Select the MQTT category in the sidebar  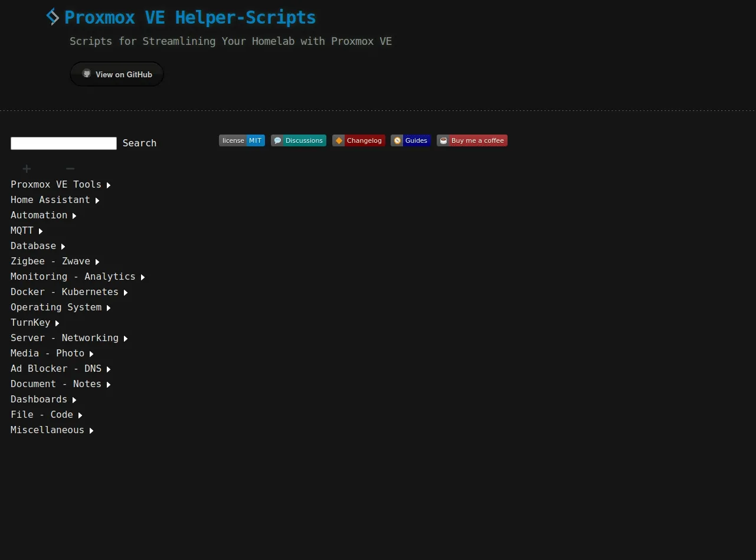(22, 230)
